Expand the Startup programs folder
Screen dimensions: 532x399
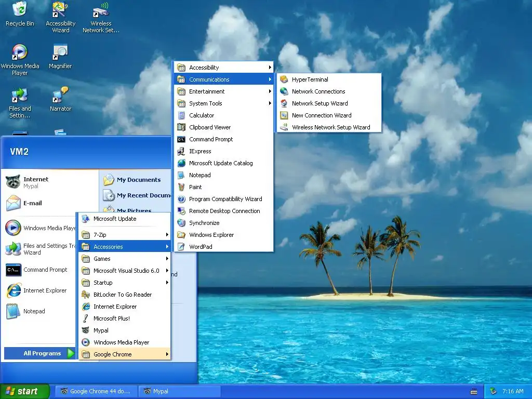pyautogui.click(x=125, y=283)
